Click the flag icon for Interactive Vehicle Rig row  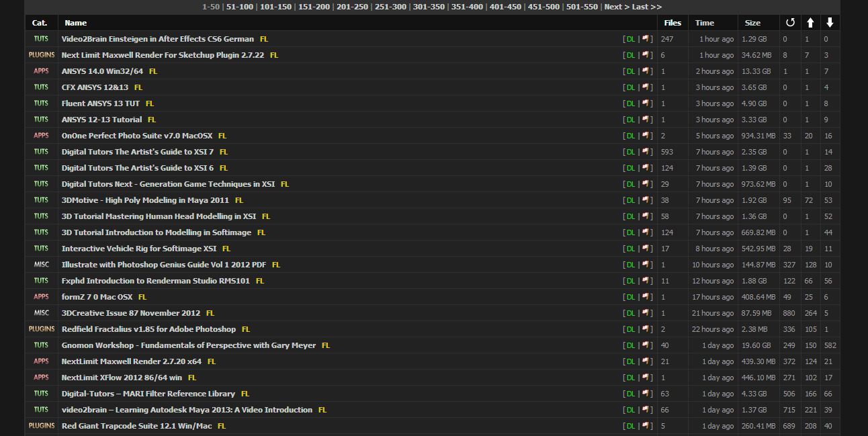(x=646, y=249)
